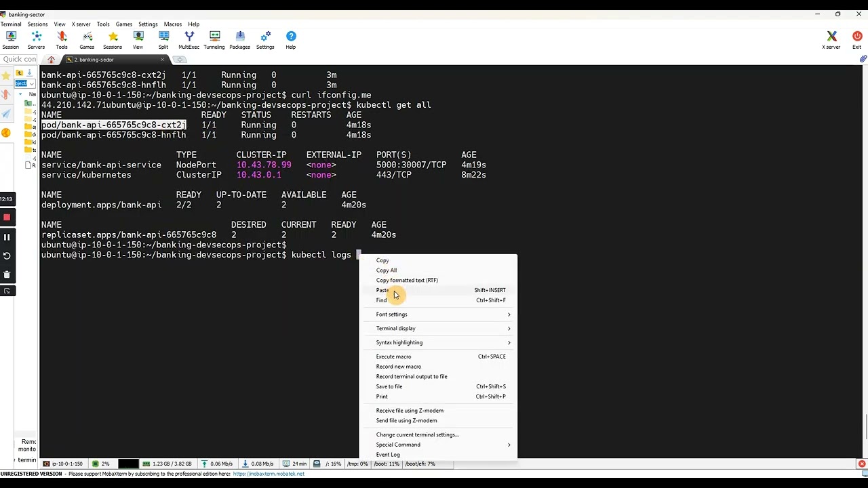Open MultiExec mode icon
868x488 pixels.
pos(189,40)
